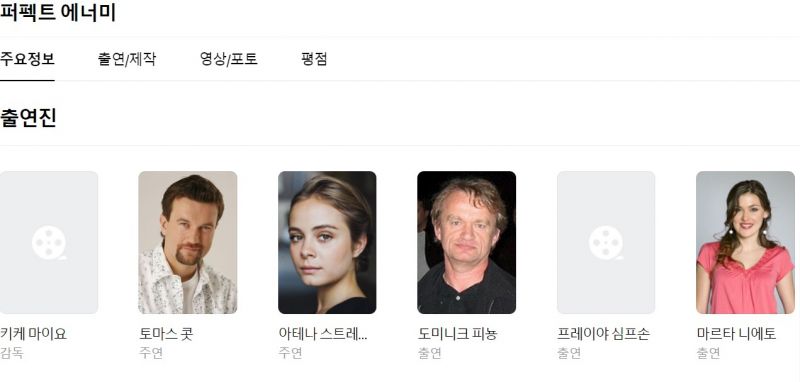Click the name link 키케 마이요

[33, 334]
